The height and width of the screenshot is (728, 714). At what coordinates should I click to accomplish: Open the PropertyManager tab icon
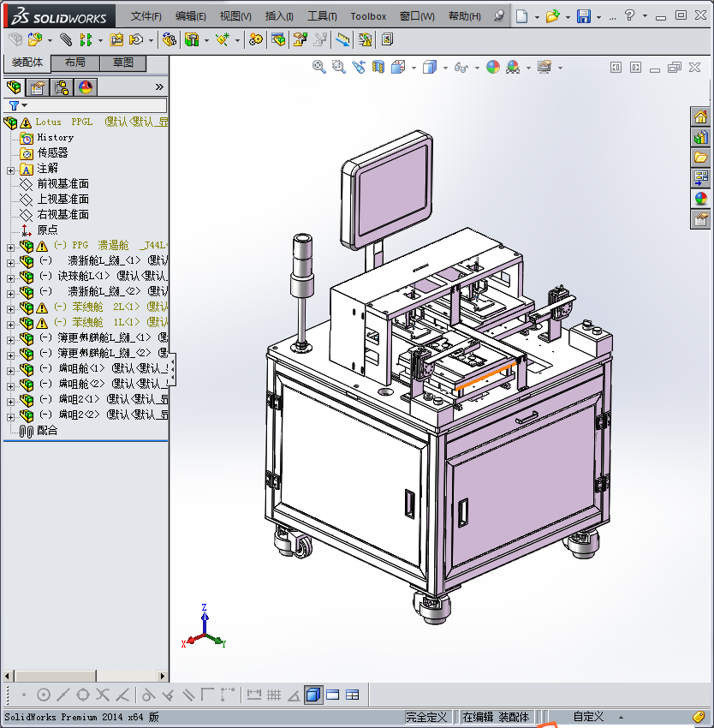[38, 87]
